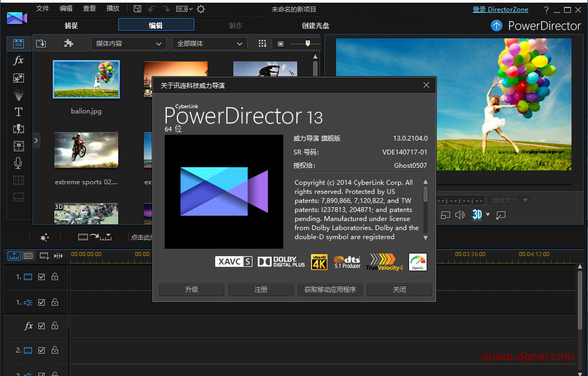Lock audio track 1
588x376 pixels.
click(55, 302)
